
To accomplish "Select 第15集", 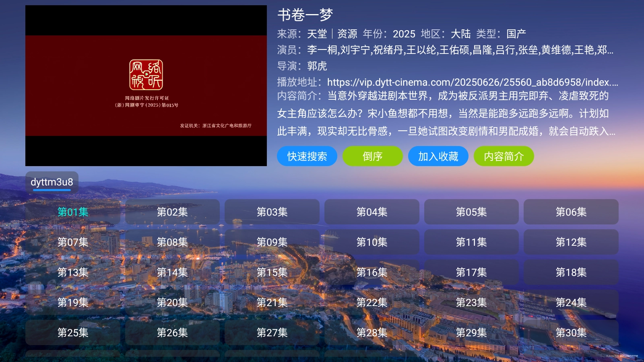I will [x=272, y=272].
